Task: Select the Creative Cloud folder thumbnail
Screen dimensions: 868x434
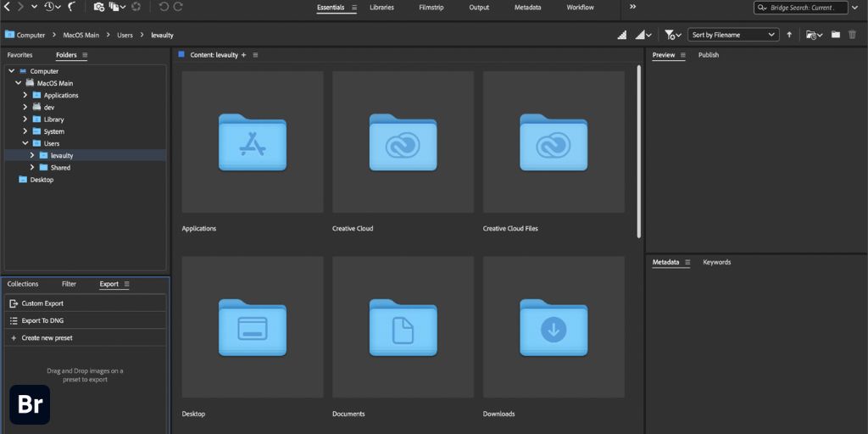Action: (x=403, y=142)
